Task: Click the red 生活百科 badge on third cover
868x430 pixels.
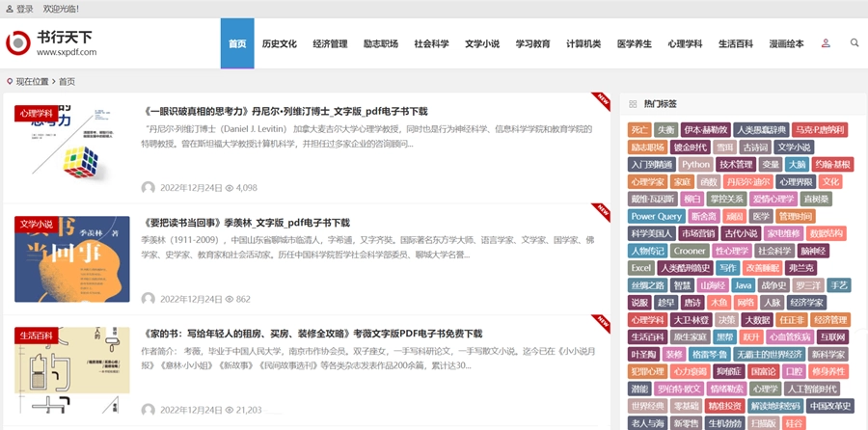Action: (x=36, y=336)
